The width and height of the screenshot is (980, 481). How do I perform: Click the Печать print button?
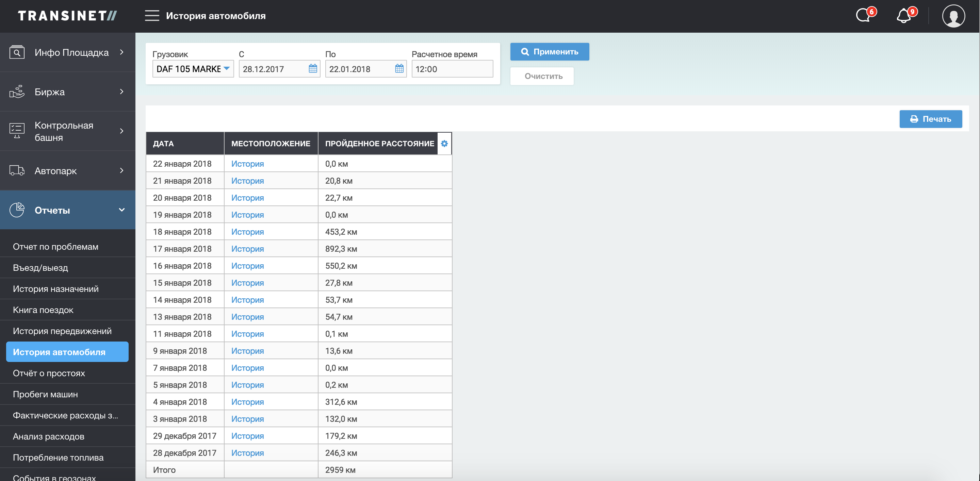[x=930, y=119]
